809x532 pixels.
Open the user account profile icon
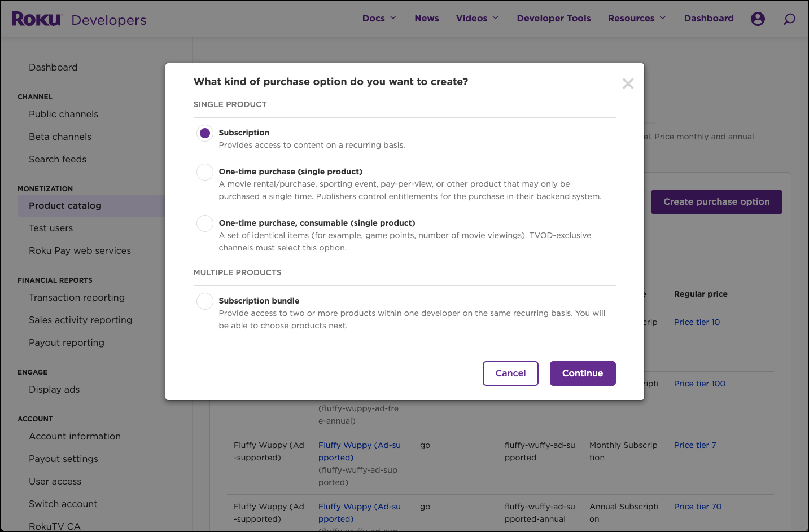tap(758, 19)
